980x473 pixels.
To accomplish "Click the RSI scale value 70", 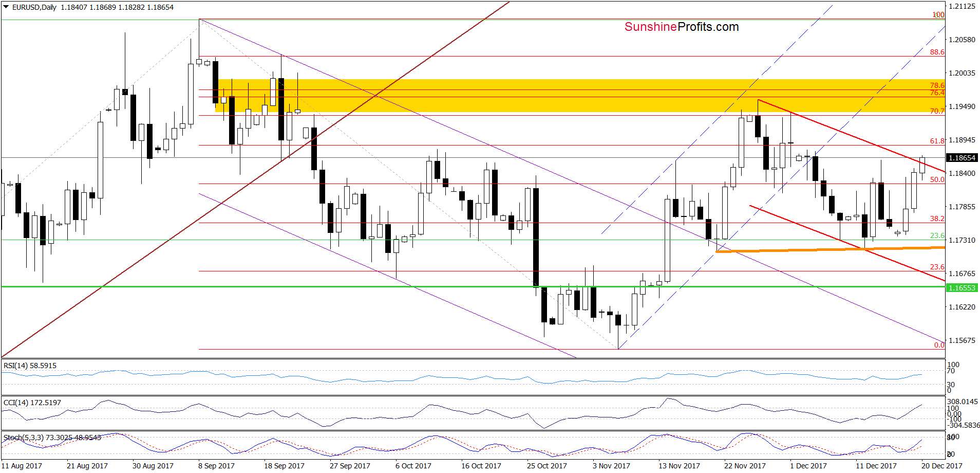I will (x=951, y=371).
